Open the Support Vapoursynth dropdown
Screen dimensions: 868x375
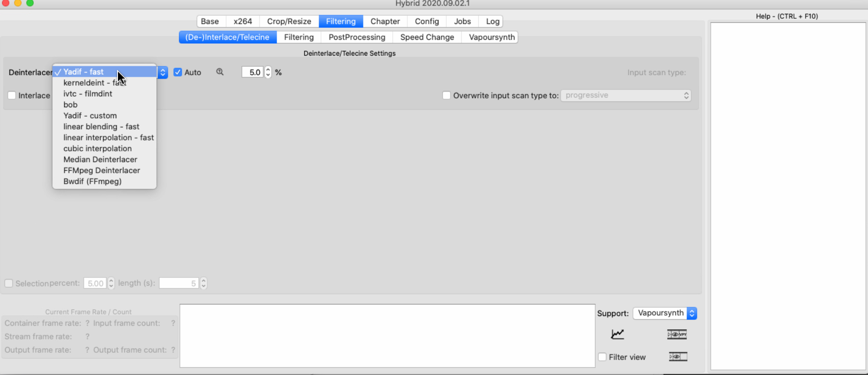pos(665,313)
